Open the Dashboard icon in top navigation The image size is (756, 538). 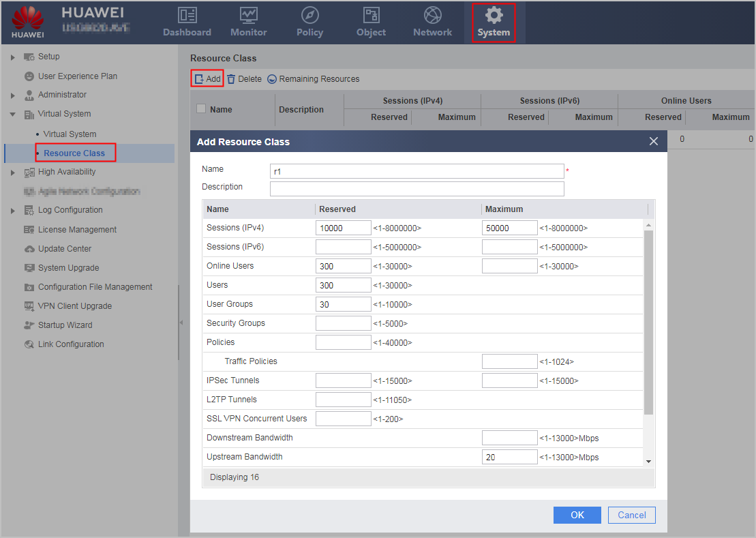click(x=187, y=16)
